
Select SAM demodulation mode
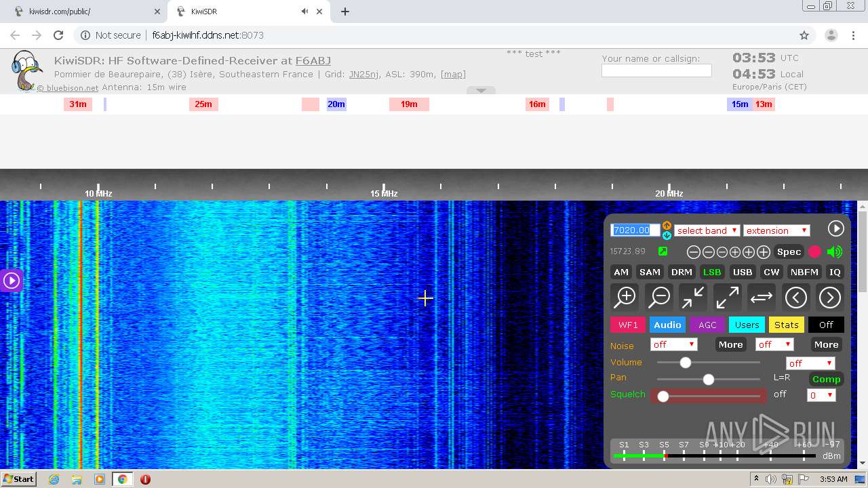650,272
